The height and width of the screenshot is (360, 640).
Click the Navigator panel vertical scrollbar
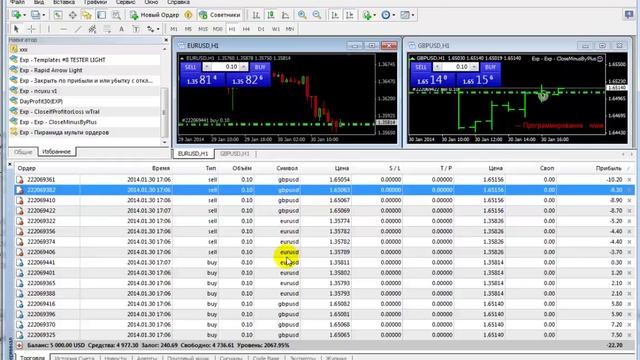(x=164, y=95)
